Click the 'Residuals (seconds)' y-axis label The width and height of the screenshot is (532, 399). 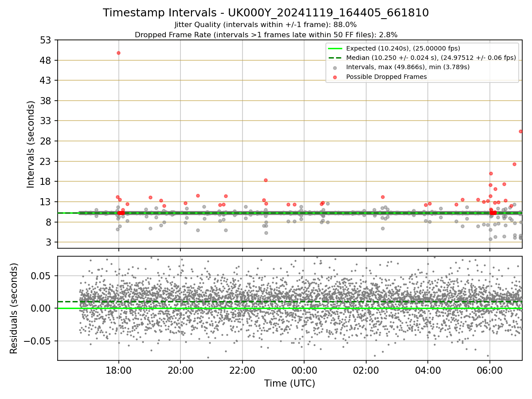click(14, 308)
